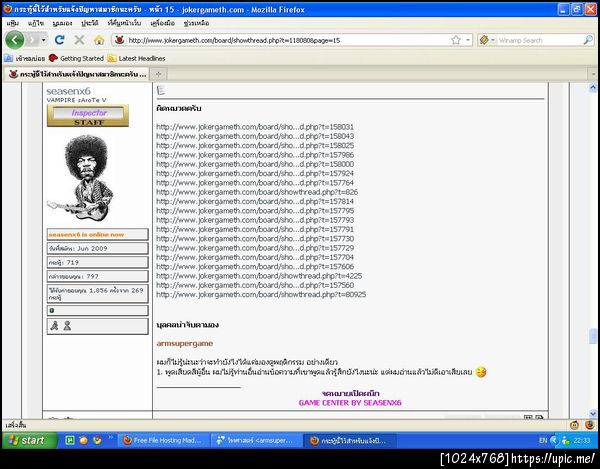
Task: Click the Inspector STAFF badge
Action: coord(88,116)
